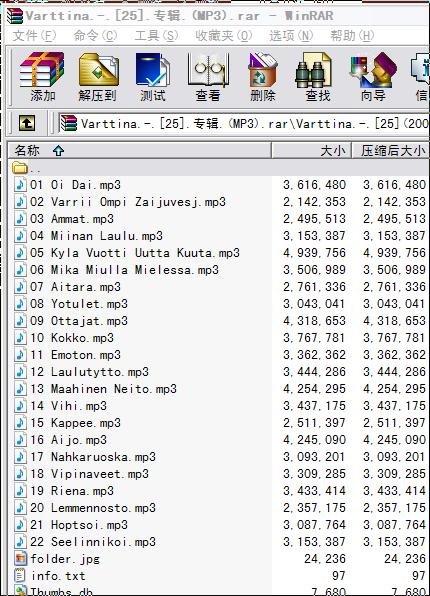Click the 向导 (Wizard) toolbar icon
Screen dimensions: 430x596
point(374,70)
